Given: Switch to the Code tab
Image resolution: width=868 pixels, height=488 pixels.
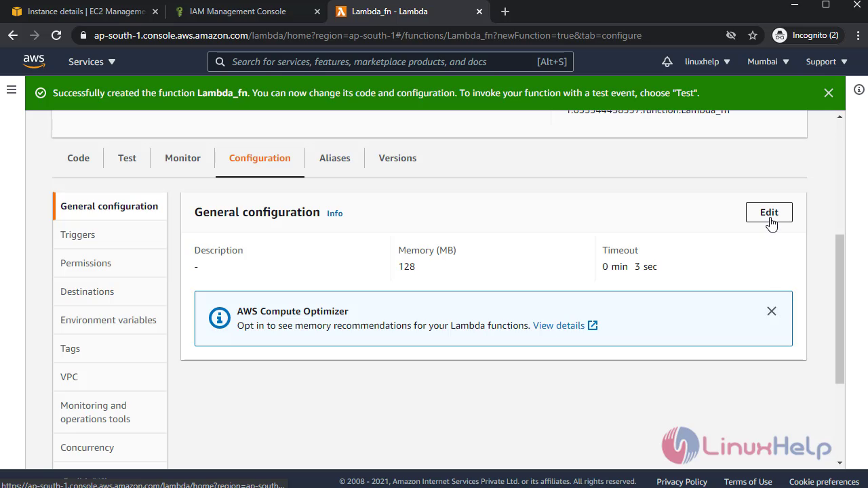Looking at the screenshot, I should (78, 158).
